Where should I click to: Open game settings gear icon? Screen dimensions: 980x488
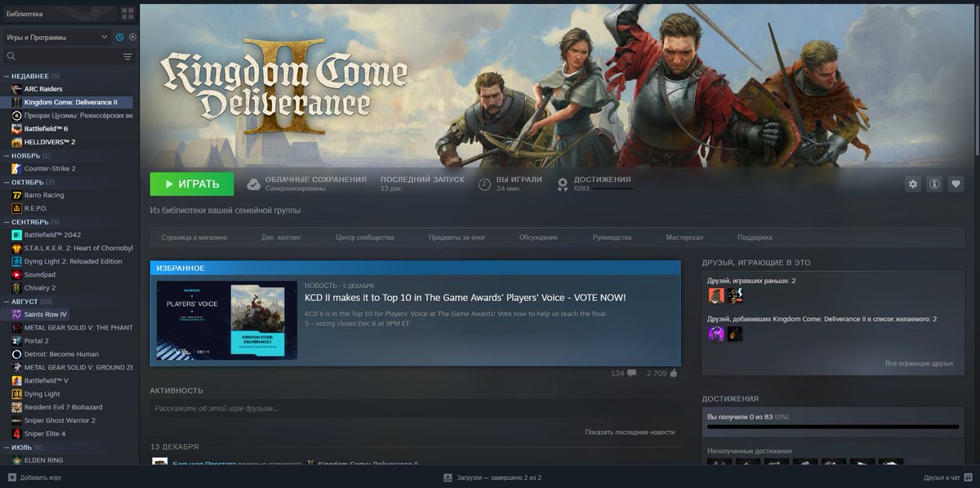(x=913, y=184)
